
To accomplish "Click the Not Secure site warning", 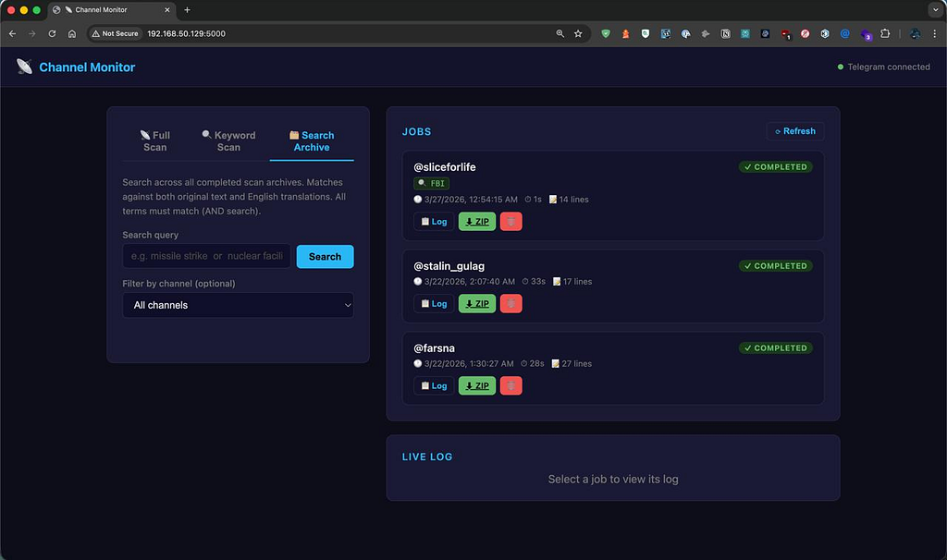I will pos(115,34).
